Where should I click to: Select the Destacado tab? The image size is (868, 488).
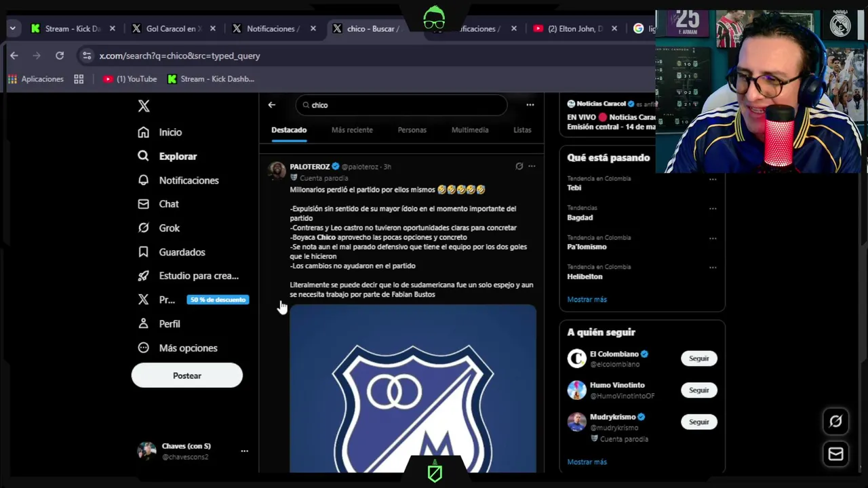(x=289, y=129)
